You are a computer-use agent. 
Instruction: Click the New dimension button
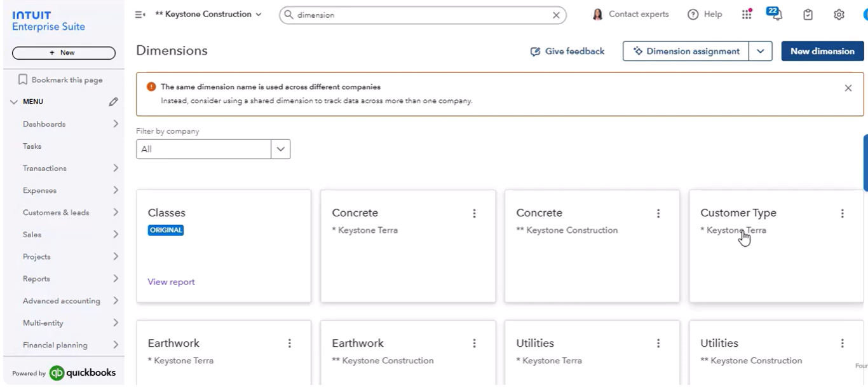(x=822, y=52)
